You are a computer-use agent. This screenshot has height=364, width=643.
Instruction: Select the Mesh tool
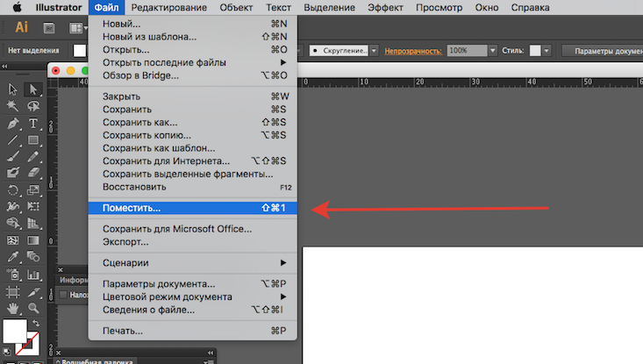(x=12, y=240)
